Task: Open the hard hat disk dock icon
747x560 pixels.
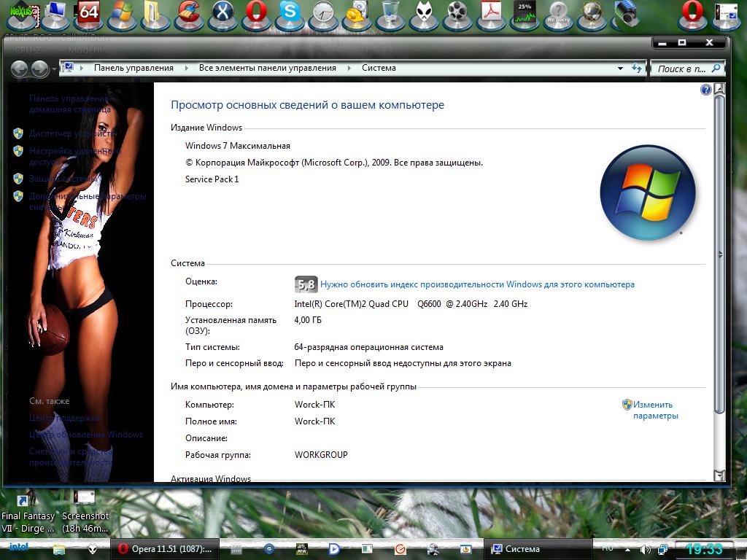Action: pos(357,15)
